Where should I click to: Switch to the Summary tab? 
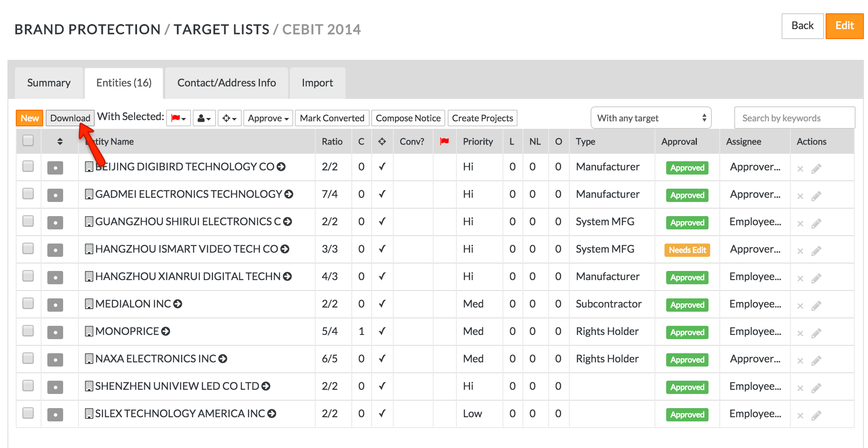pyautogui.click(x=49, y=83)
